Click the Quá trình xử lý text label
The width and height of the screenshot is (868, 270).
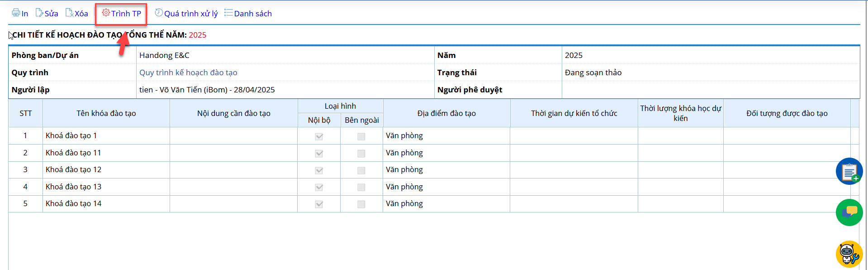click(191, 14)
